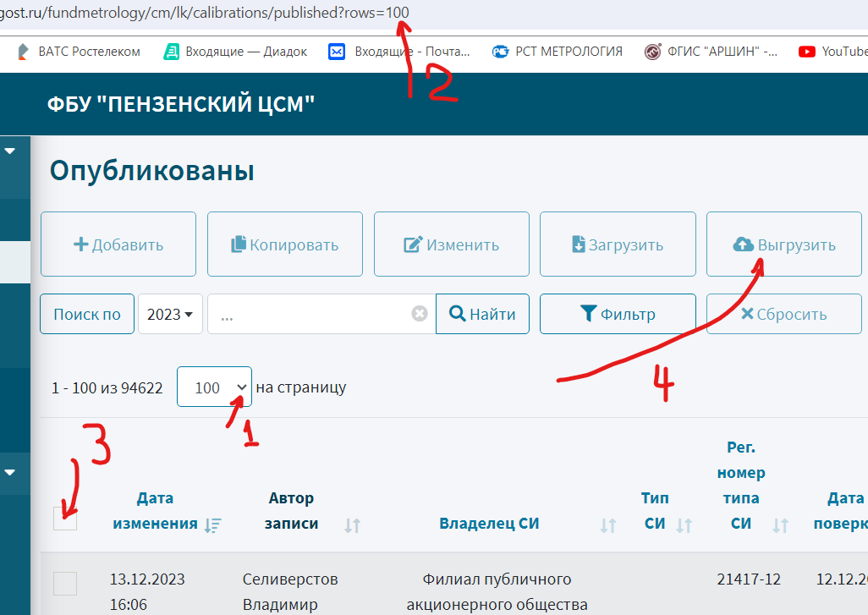Clear search field with the x icon
This screenshot has width=868, height=615.
point(420,314)
